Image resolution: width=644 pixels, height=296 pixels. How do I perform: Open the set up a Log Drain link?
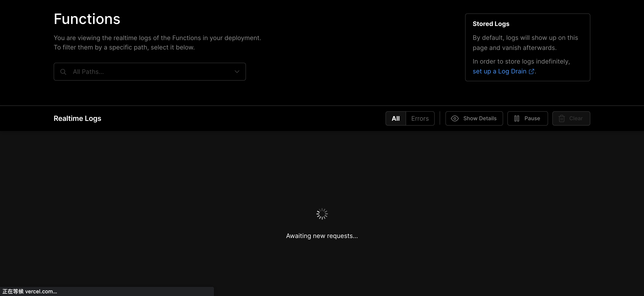[500, 71]
